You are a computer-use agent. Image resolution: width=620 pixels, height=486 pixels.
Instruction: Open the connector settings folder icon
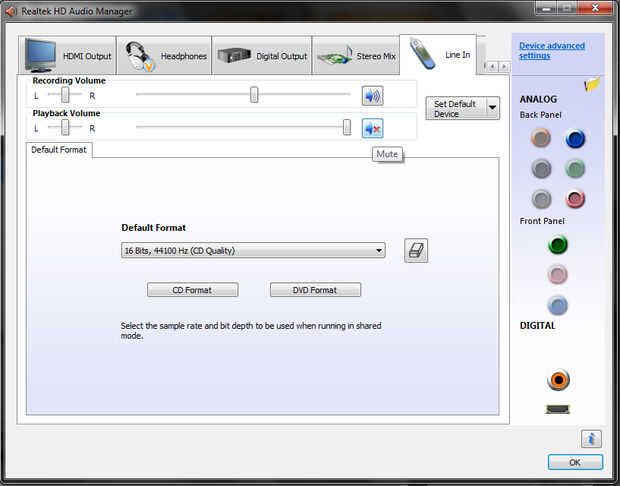click(592, 84)
